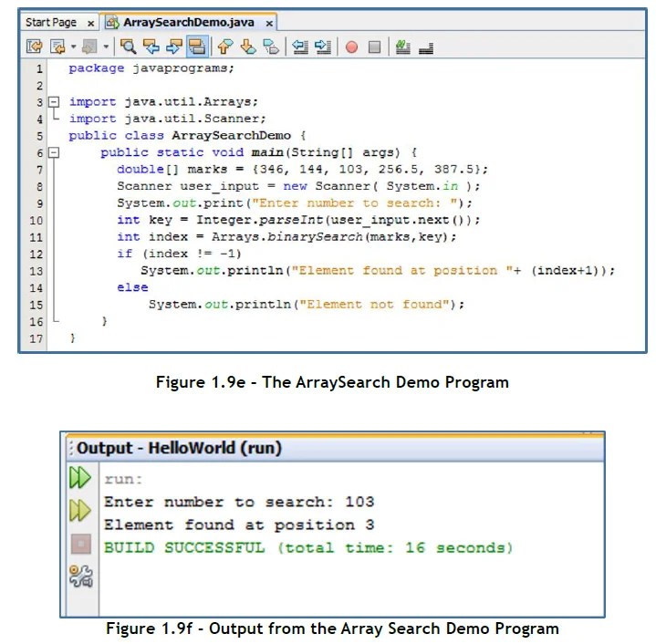
Task: Close the ArraySearchDemo.java tab
Action: tap(269, 24)
